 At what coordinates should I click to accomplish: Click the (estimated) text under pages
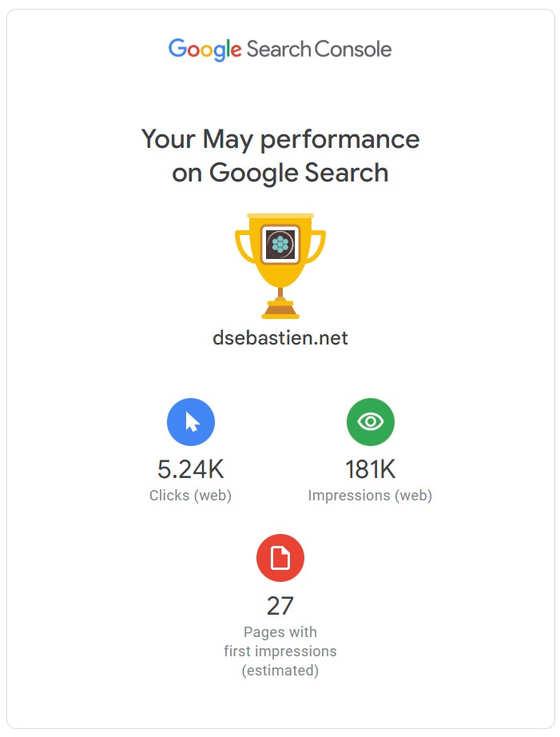point(280,671)
